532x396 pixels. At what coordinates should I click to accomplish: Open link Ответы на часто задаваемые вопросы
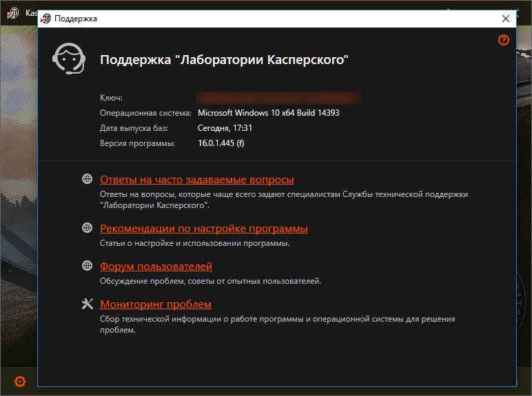click(x=197, y=180)
